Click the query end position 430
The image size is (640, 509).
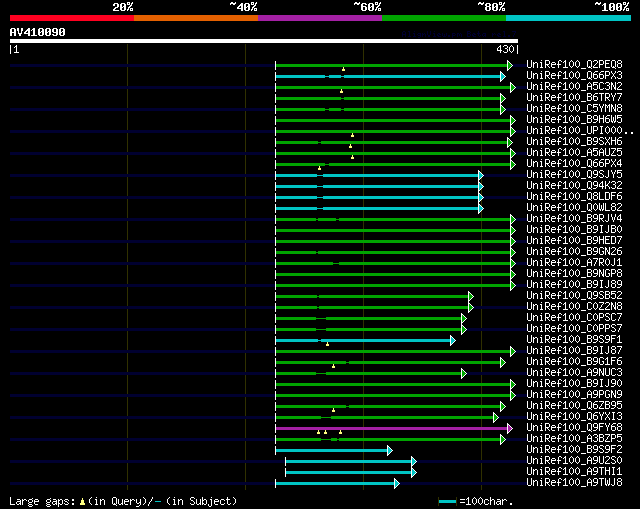[x=505, y=49]
